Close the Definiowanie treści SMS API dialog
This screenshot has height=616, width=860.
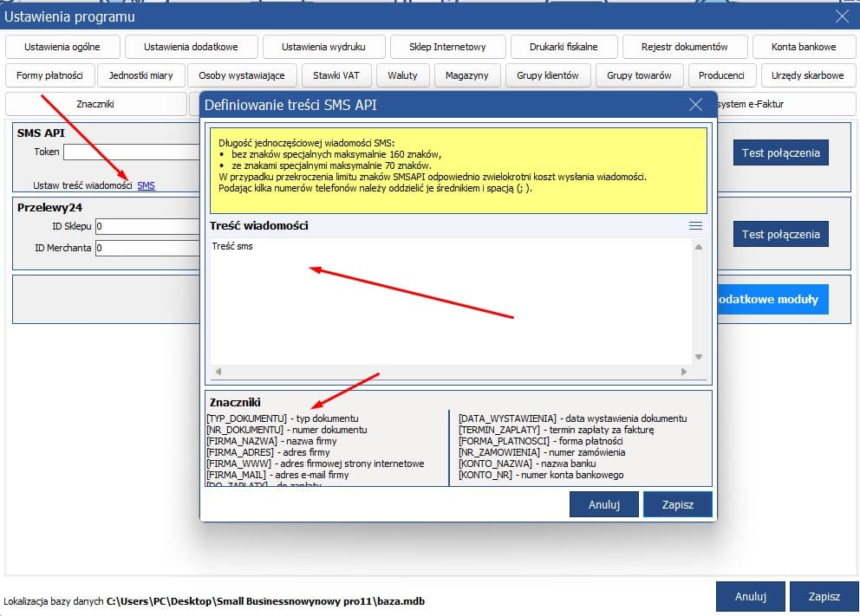pos(694,106)
